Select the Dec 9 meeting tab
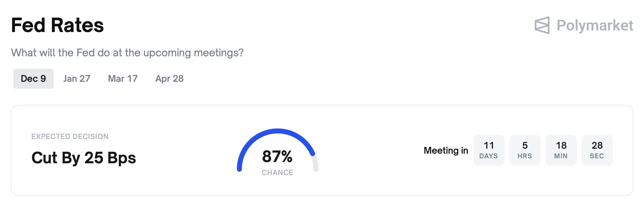This screenshot has width=644, height=200. point(33,79)
